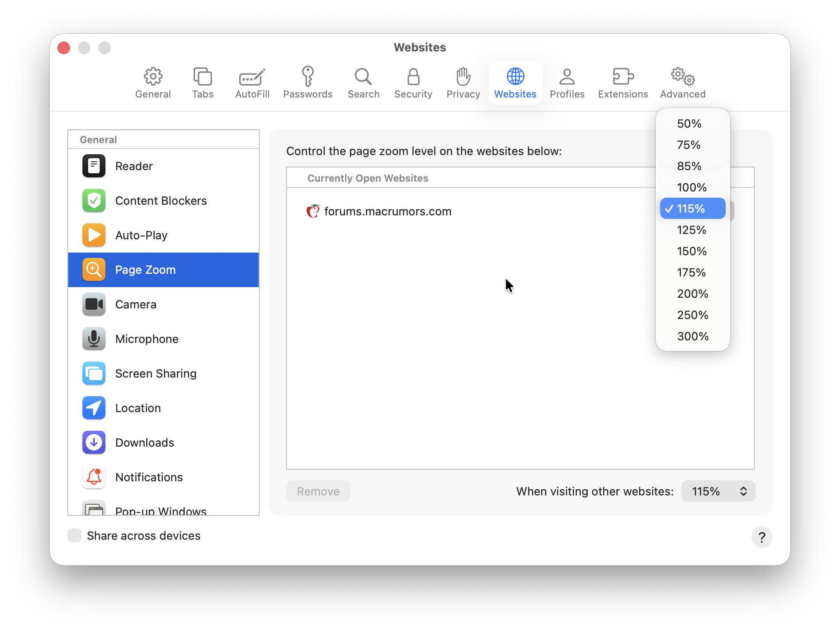
Task: Select Microphone in the sidebar
Action: click(163, 339)
